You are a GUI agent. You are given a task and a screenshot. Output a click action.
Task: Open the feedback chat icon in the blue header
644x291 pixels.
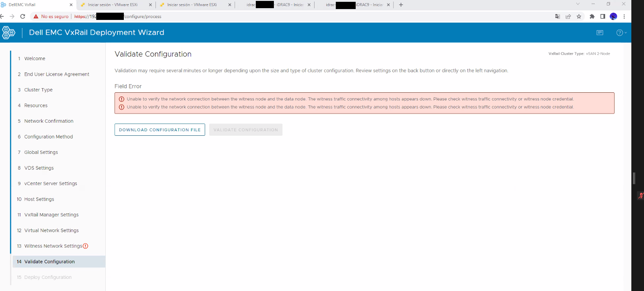pyautogui.click(x=600, y=32)
